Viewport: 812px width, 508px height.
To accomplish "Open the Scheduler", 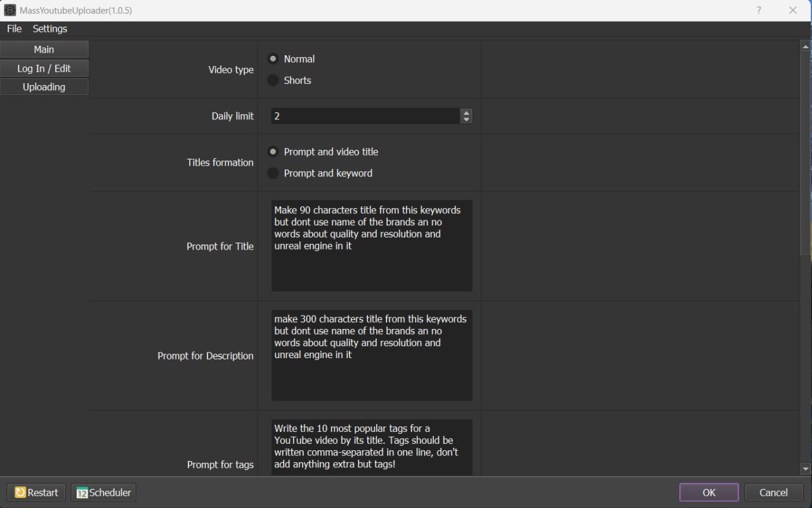I will coord(103,492).
